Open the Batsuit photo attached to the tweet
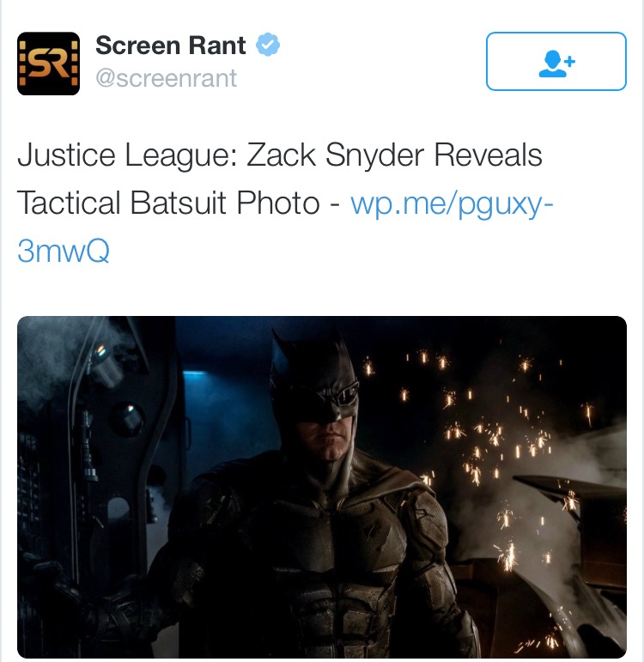The width and height of the screenshot is (644, 662). pos(322,487)
